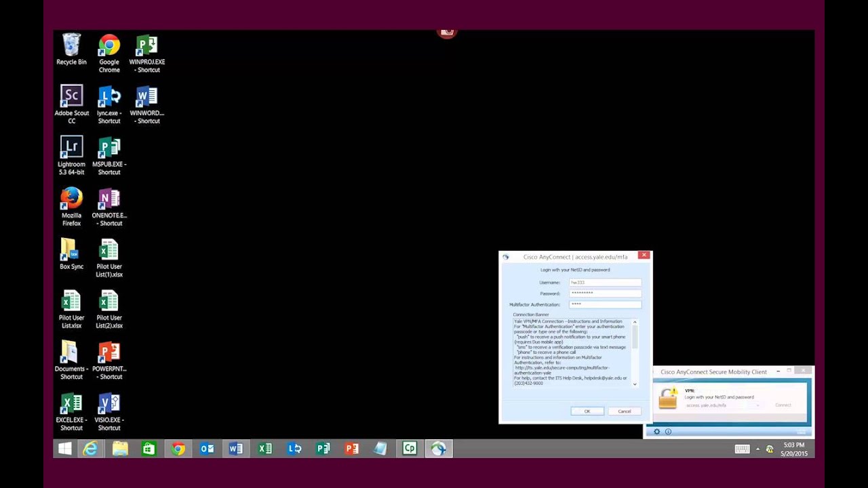The width and height of the screenshot is (868, 488).
Task: Minimize the Secure Mobility Client window
Action: point(778,371)
